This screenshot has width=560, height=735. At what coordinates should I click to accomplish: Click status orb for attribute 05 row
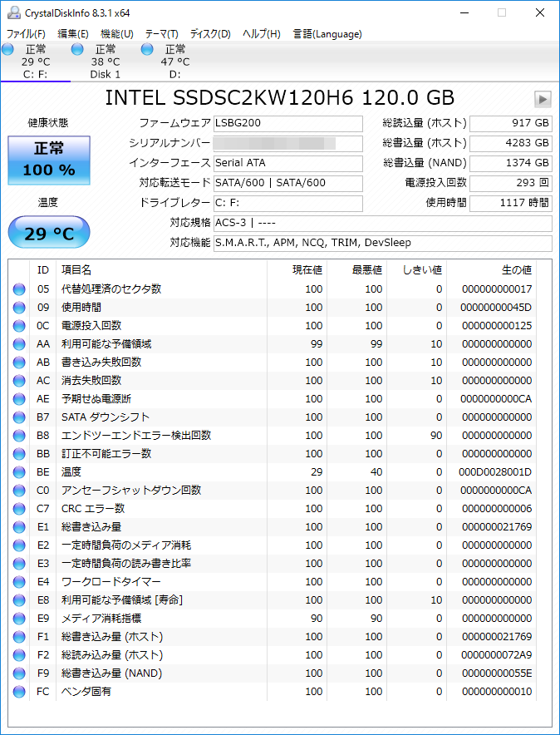(x=19, y=289)
